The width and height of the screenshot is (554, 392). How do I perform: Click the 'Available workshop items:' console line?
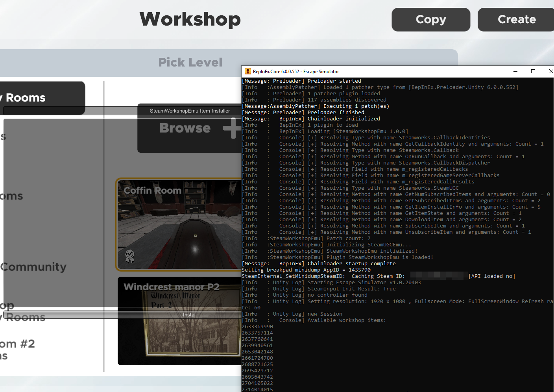pyautogui.click(x=314, y=320)
